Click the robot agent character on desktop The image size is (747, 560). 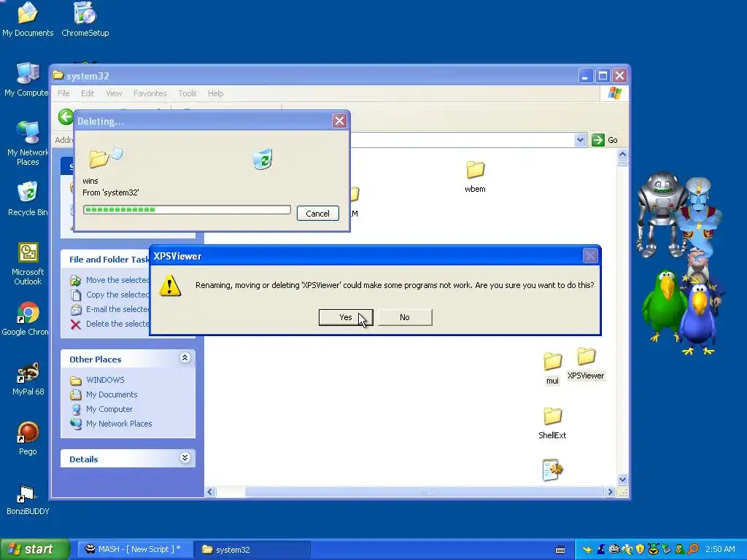660,214
